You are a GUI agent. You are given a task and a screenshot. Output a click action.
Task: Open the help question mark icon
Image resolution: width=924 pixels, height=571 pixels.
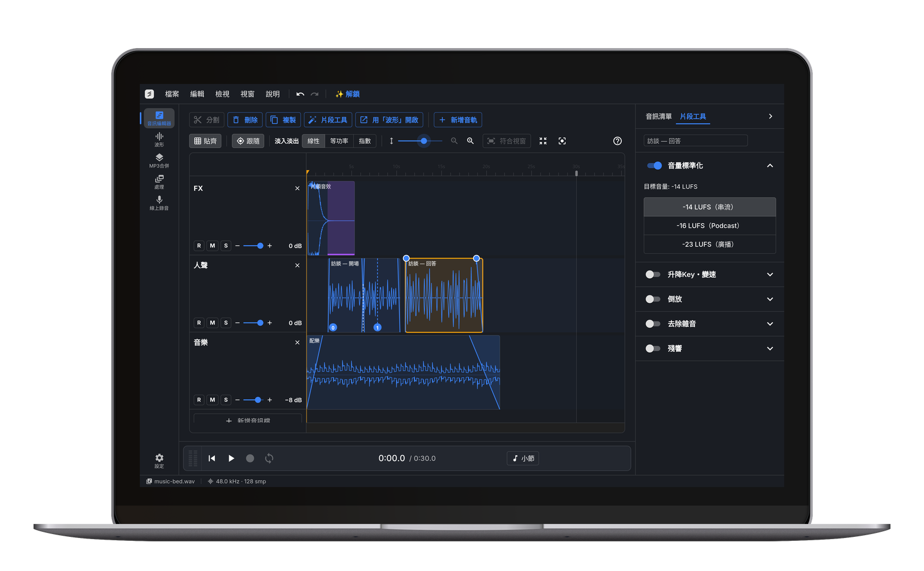[x=617, y=141]
